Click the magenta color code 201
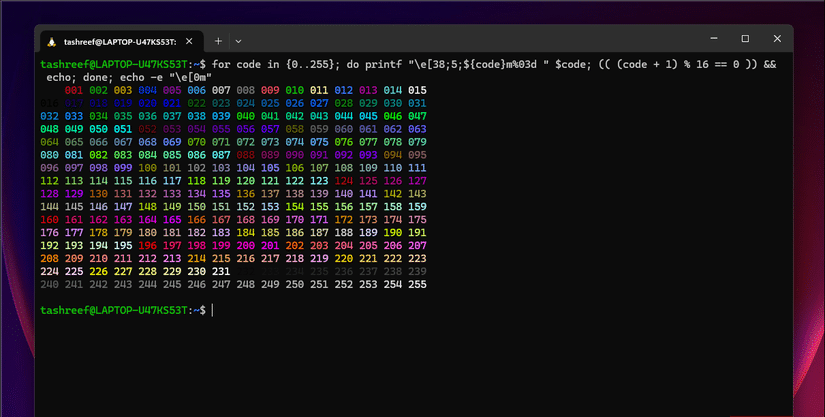Screen dimensions: 825x417 click(x=270, y=246)
